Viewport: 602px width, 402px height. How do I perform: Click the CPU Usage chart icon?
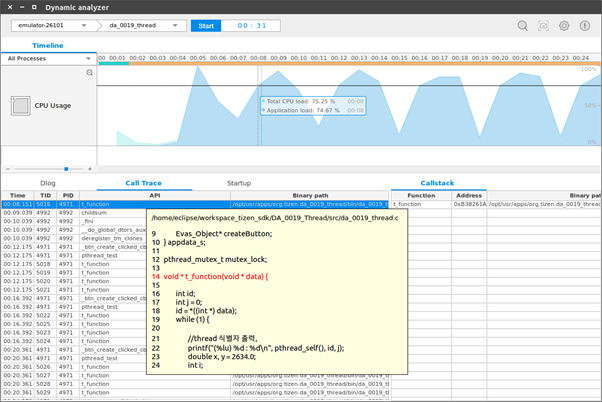[21, 105]
